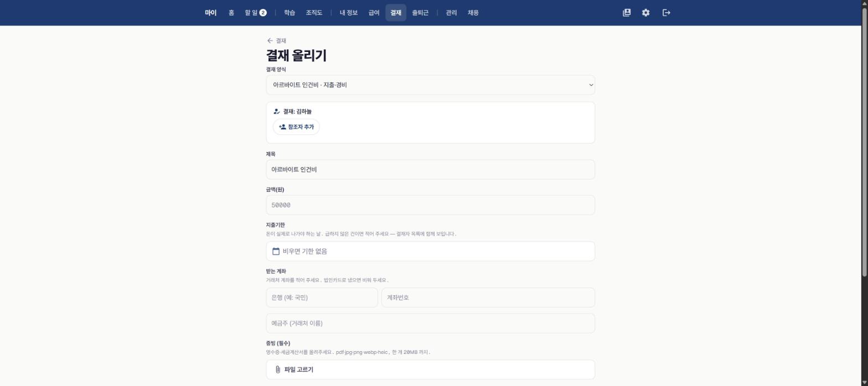Click the 계좌번호 input field
Screen dimensions: 868x386
click(488, 298)
